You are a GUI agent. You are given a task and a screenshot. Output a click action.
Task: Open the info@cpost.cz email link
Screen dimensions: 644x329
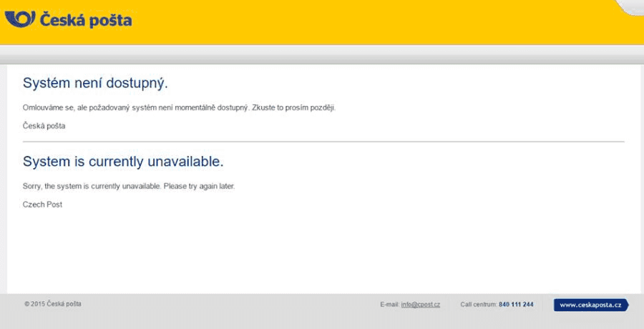pos(420,305)
